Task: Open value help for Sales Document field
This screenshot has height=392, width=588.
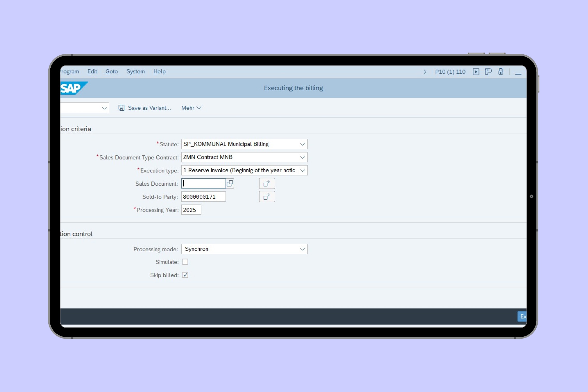Action: pyautogui.click(x=230, y=184)
